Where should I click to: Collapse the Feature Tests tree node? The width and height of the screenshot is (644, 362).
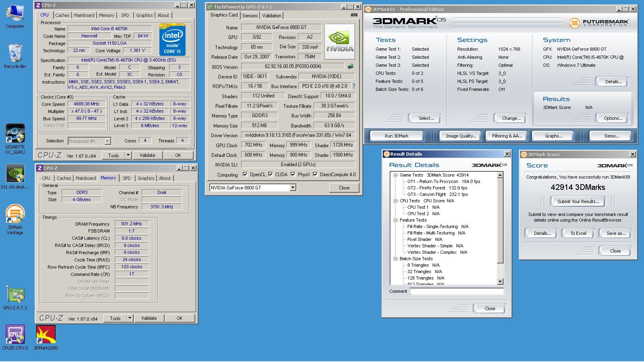(396, 220)
